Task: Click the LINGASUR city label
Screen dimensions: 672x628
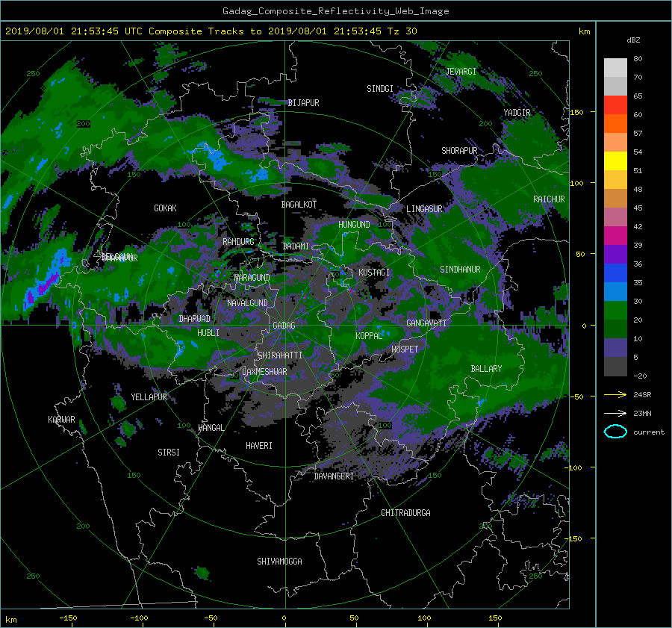Action: (x=424, y=209)
